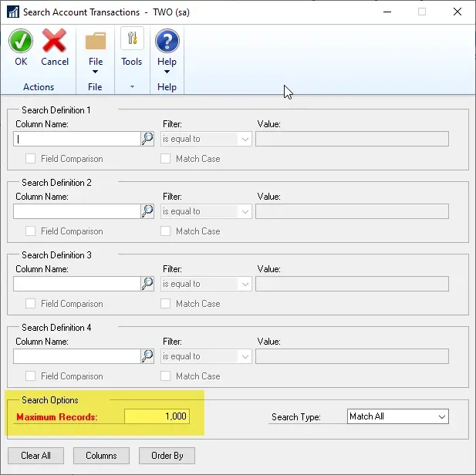
Task: Click the Columns button
Action: click(x=101, y=456)
